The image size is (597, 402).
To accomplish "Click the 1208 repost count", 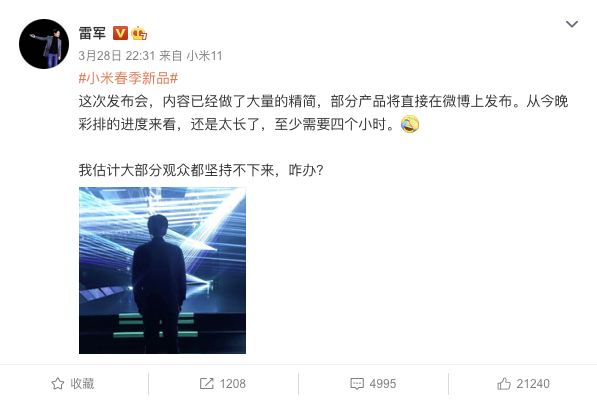I will tap(233, 384).
